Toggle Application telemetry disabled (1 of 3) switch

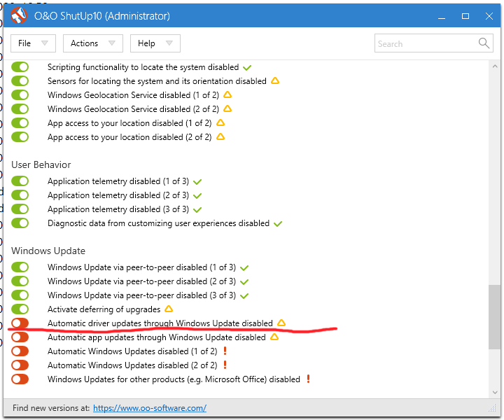tap(20, 181)
